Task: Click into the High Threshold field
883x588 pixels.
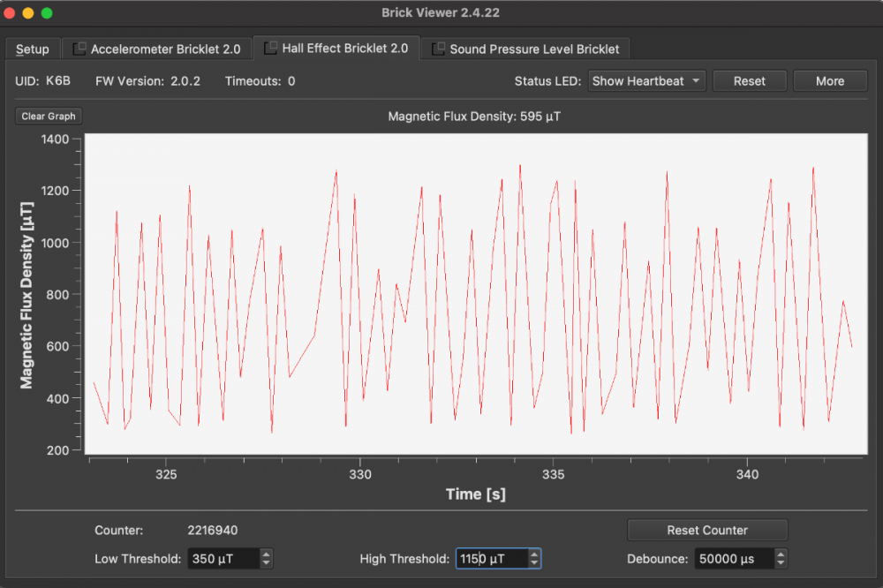Action: coord(490,559)
